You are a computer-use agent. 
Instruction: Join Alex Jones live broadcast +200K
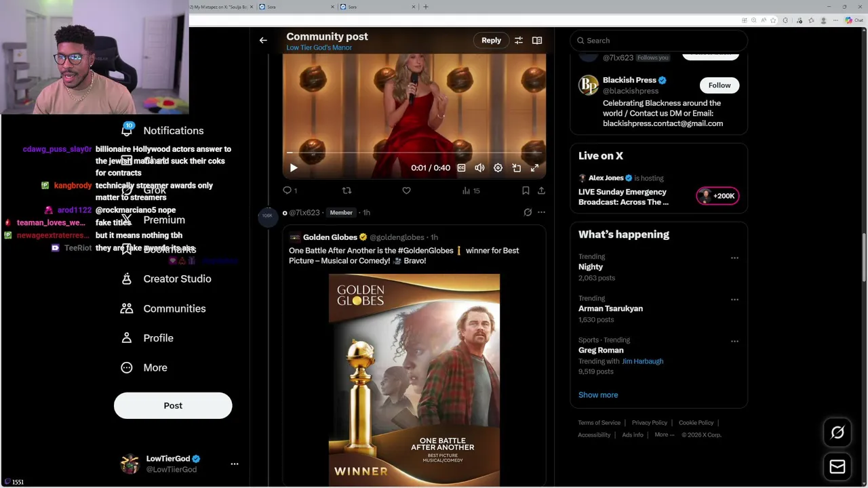click(x=717, y=196)
